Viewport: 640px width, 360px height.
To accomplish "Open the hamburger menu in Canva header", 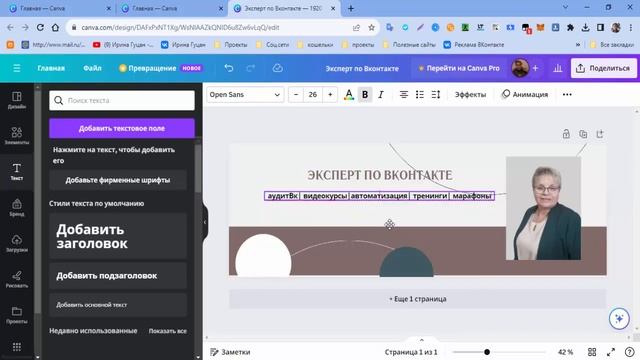I will pyautogui.click(x=17, y=68).
